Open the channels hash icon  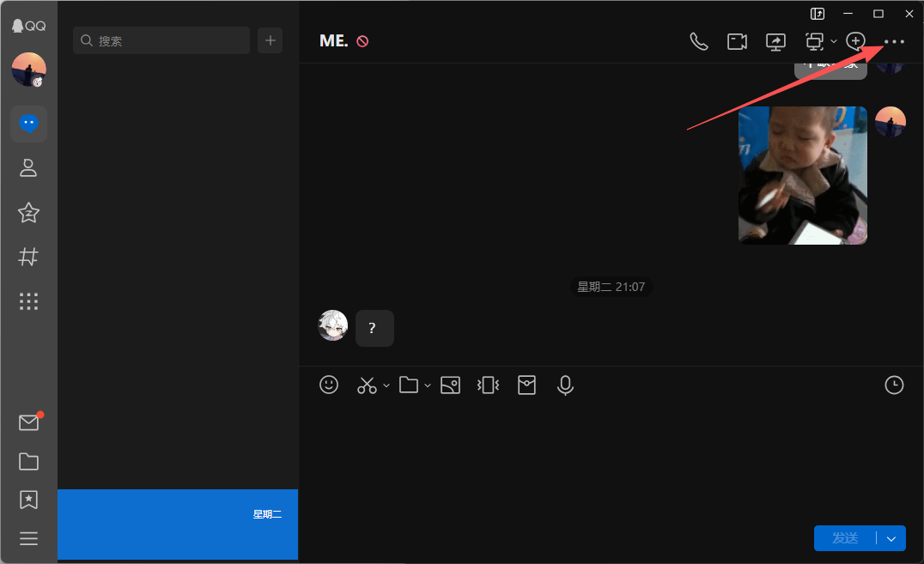point(28,257)
